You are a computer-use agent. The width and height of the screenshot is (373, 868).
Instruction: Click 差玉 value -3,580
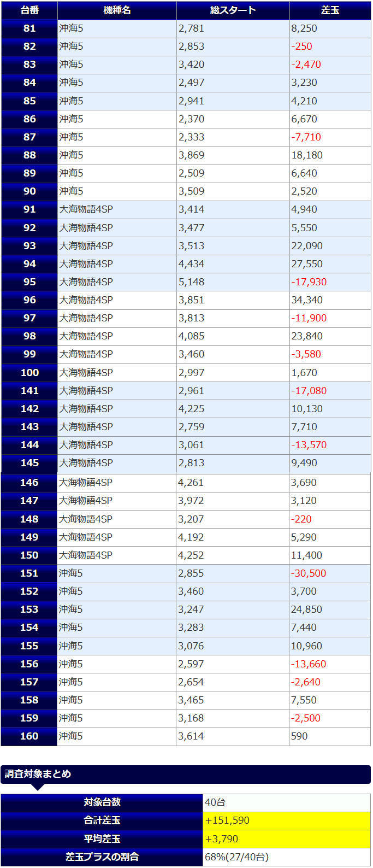[306, 354]
